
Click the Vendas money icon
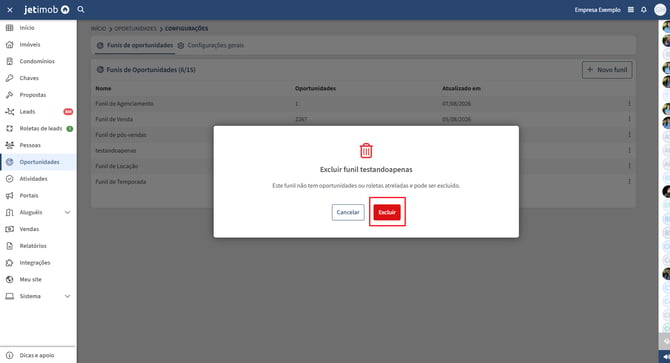[x=9, y=229]
